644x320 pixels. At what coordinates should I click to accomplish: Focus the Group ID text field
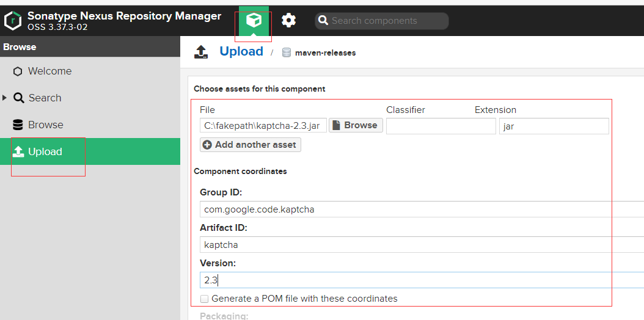(422, 209)
